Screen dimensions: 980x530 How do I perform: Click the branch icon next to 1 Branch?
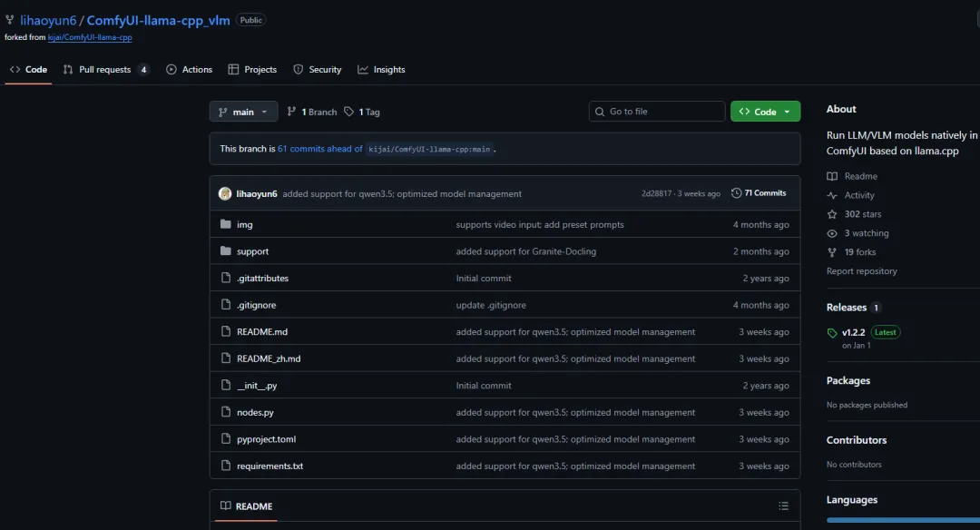point(291,112)
